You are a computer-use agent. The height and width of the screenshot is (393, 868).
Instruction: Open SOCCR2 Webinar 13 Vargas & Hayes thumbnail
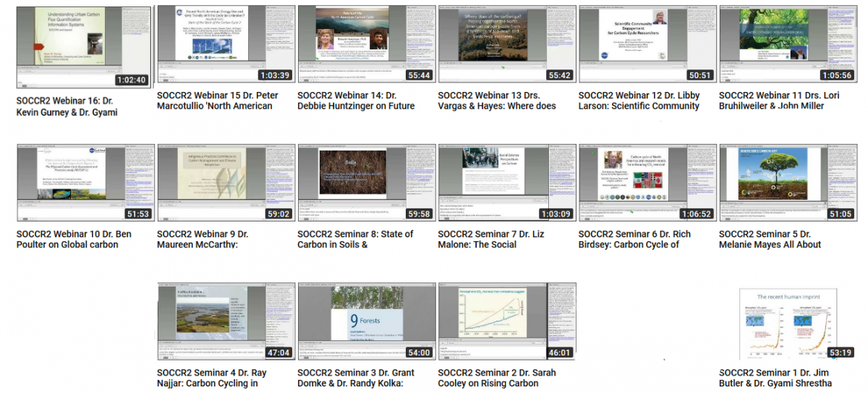506,43
